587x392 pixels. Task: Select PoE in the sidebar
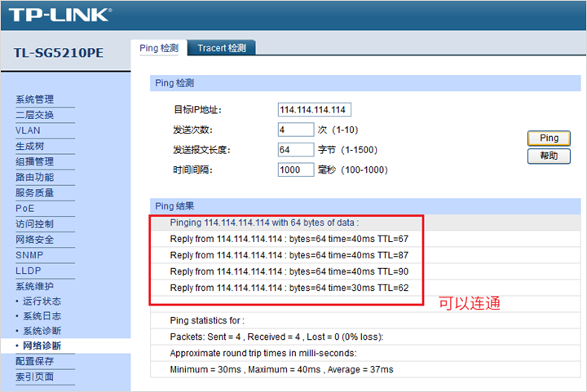point(24,209)
